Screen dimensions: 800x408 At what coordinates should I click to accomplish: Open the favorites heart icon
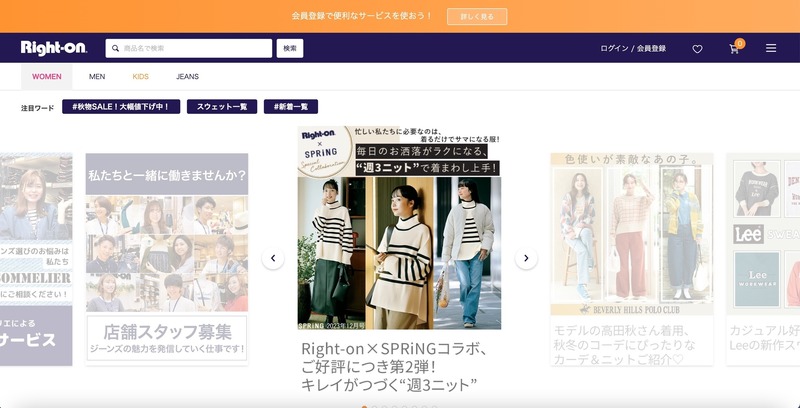click(697, 49)
